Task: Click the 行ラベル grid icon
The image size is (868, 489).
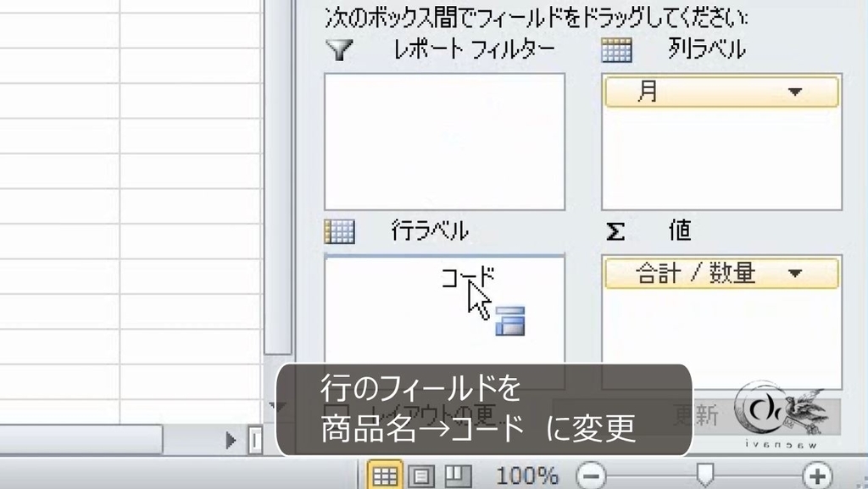Action: click(x=339, y=231)
